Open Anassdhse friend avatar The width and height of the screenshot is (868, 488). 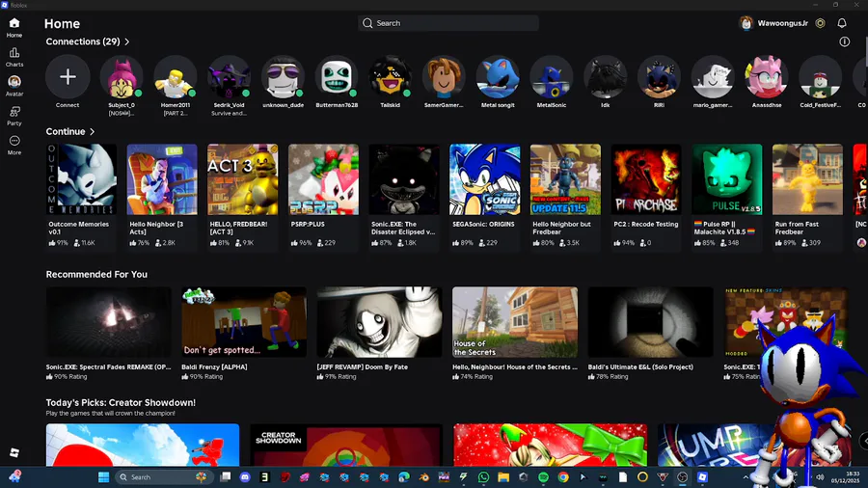(766, 77)
